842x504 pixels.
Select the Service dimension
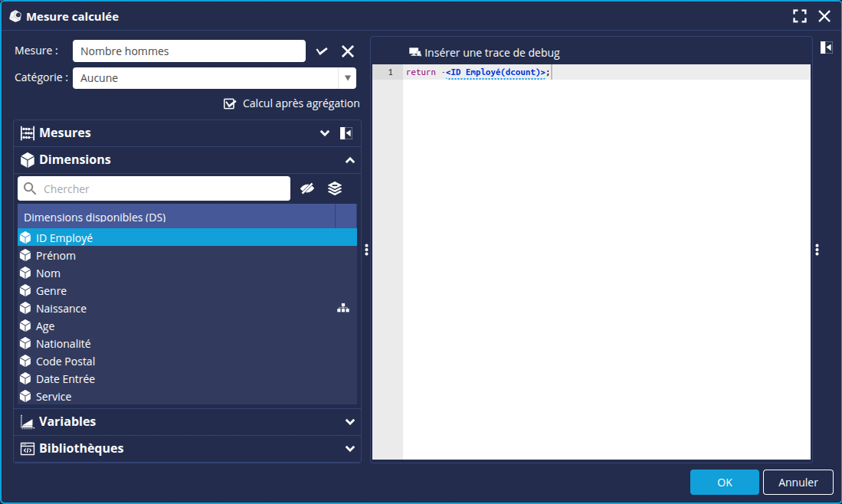pyautogui.click(x=54, y=397)
